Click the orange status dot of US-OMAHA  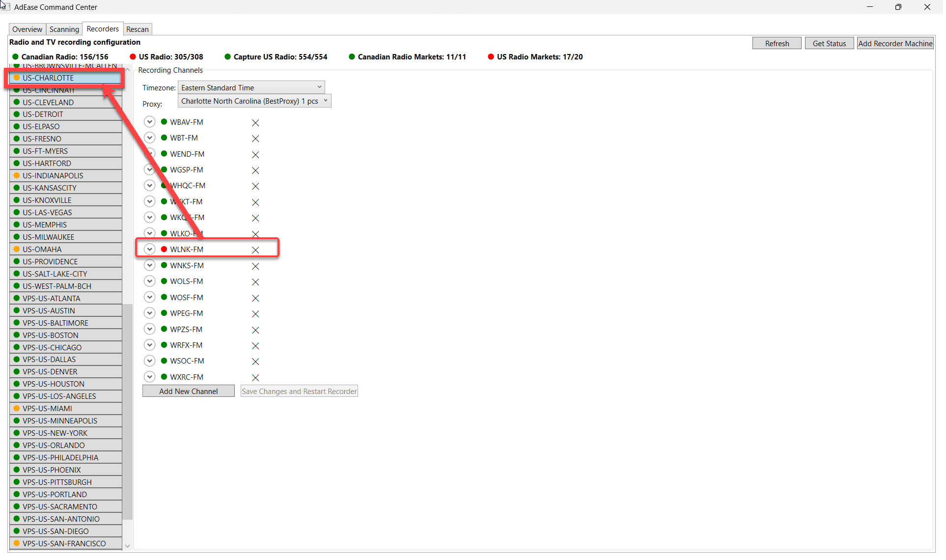pos(17,249)
